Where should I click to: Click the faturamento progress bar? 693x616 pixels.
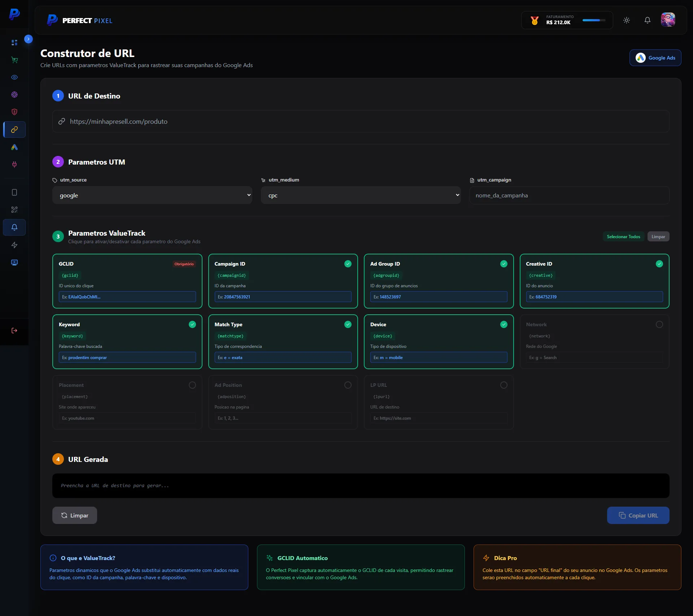tap(594, 20)
